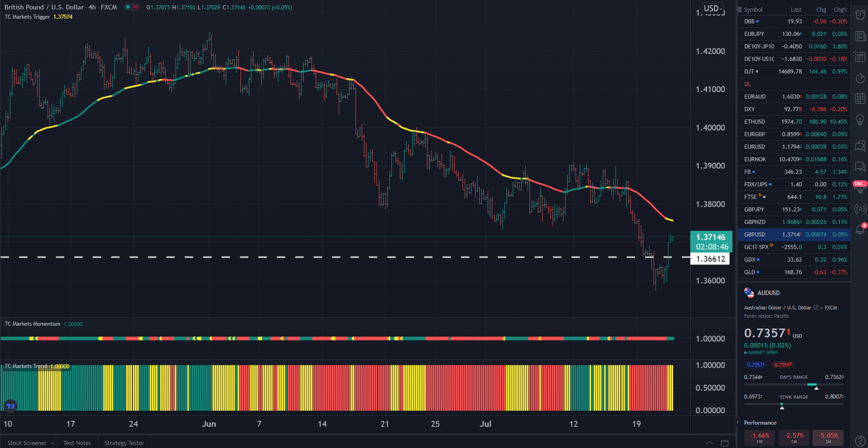This screenshot has width=868, height=448.
Task: Toggle the green market status dot
Action: click(x=128, y=7)
